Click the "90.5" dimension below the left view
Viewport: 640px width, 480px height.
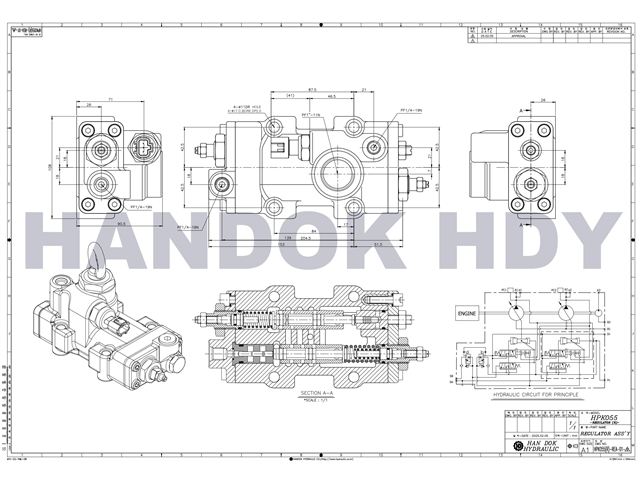pyautogui.click(x=121, y=224)
